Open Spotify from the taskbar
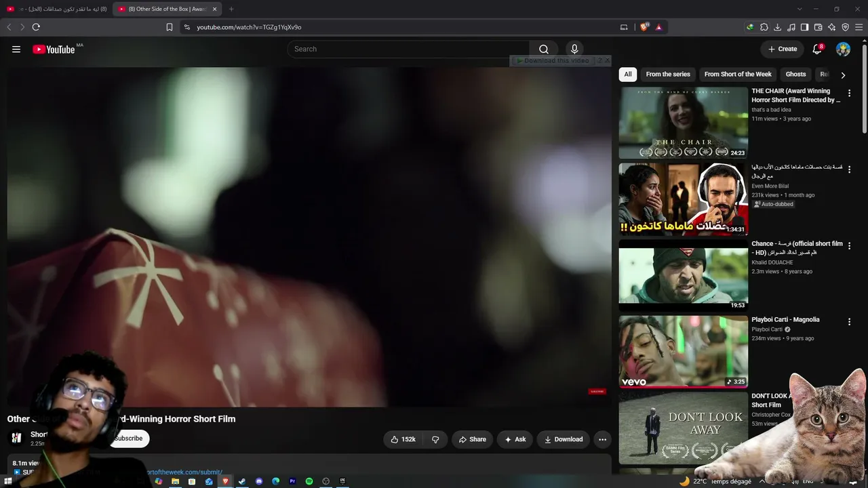The image size is (868, 488). point(309,481)
